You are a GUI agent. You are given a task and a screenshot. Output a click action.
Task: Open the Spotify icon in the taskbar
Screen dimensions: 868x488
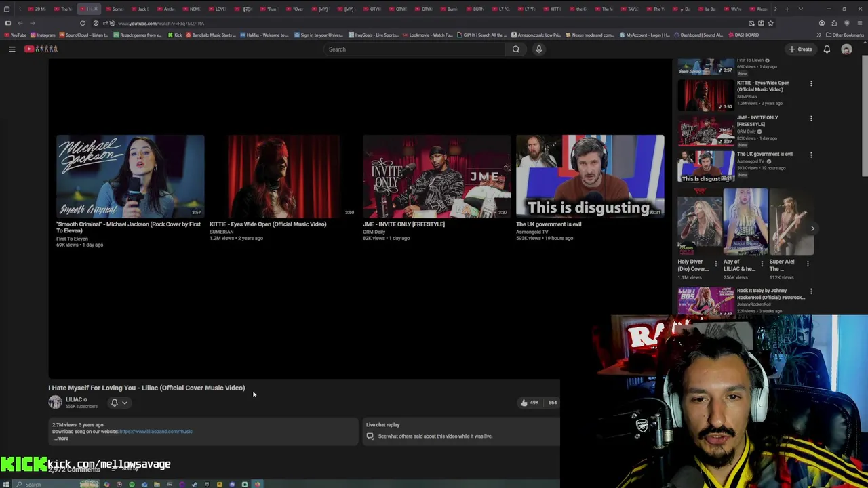132,484
